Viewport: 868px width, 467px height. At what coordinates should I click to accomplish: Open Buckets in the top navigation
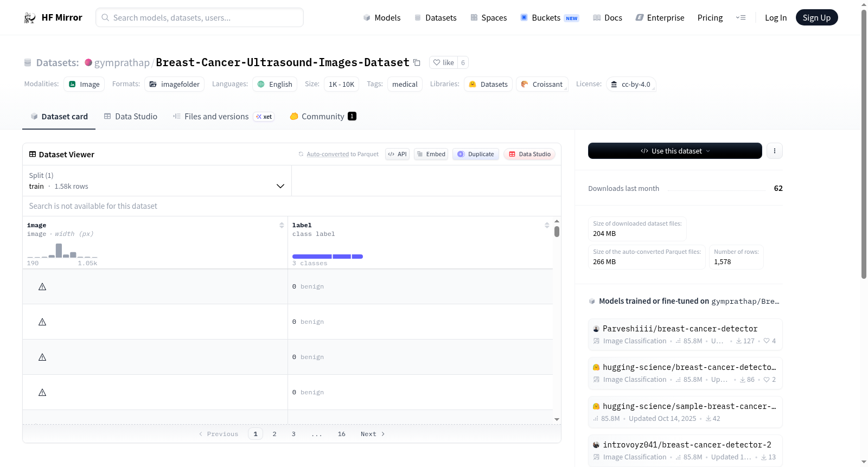coord(550,18)
